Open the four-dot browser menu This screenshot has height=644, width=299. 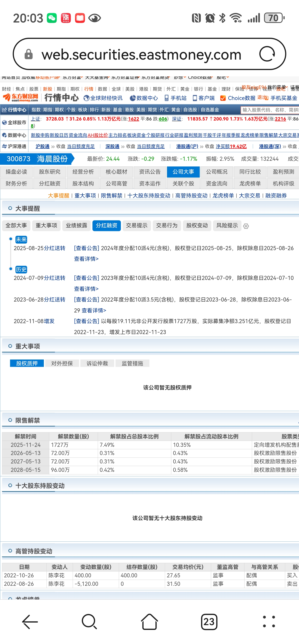[269, 621]
